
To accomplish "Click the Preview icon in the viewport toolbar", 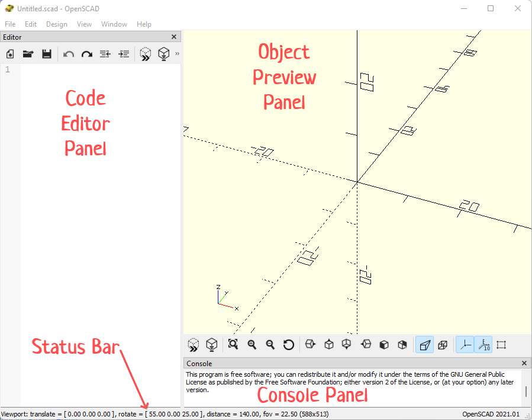I will [x=194, y=345].
